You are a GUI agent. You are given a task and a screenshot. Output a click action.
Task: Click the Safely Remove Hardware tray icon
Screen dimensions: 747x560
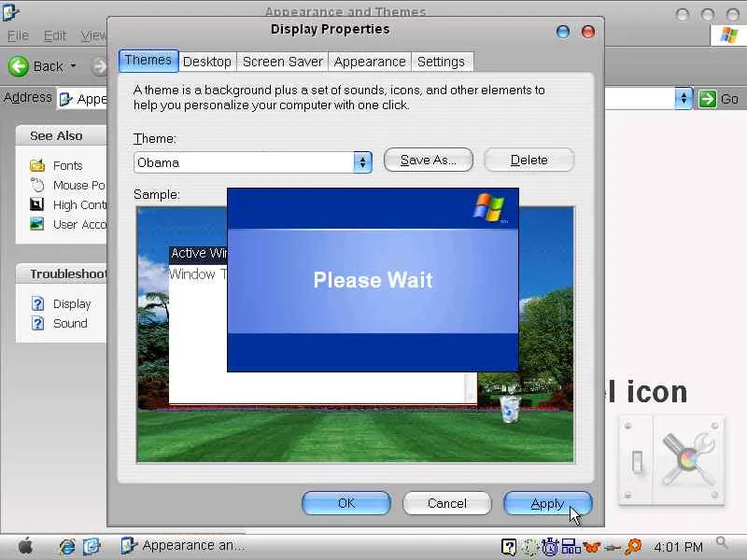(613, 548)
